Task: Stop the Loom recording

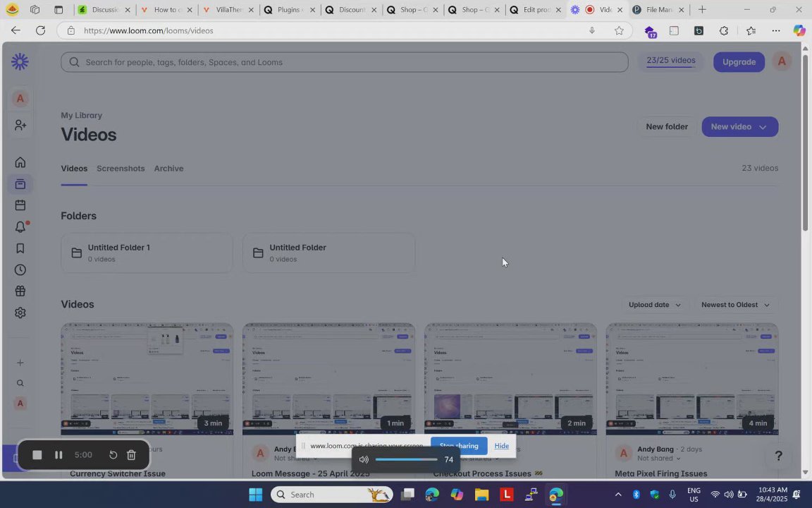Action: tap(37, 454)
